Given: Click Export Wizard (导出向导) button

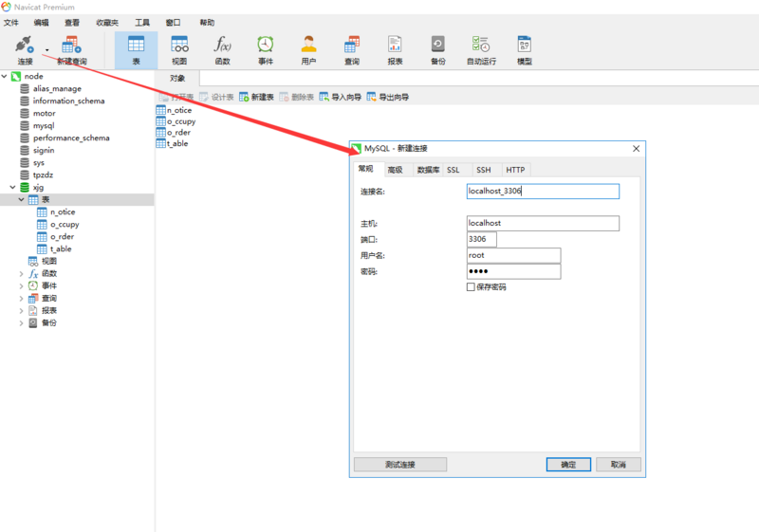Looking at the screenshot, I should click(x=388, y=97).
